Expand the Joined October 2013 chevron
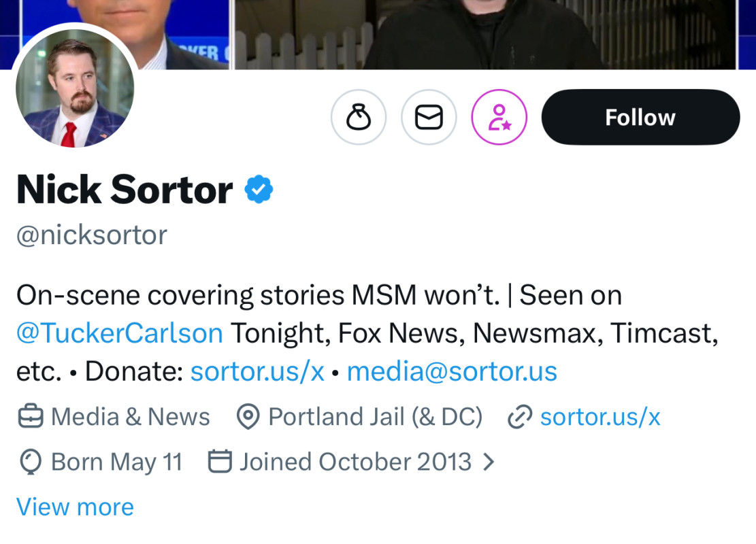 point(488,462)
